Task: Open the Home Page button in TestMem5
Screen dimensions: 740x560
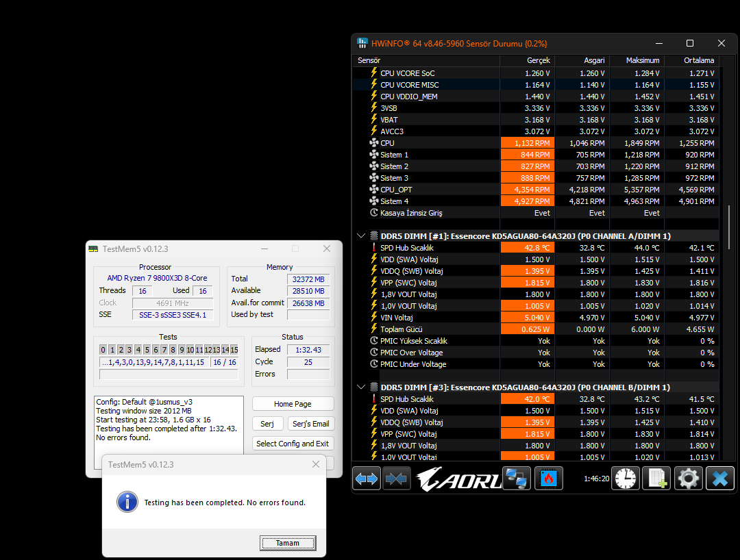Action: click(x=293, y=404)
